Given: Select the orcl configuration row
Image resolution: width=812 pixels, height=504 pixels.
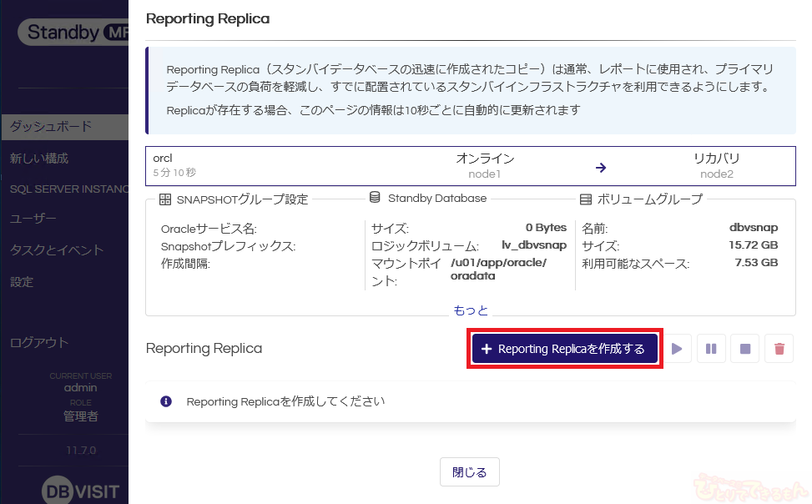Looking at the screenshot, I should (x=470, y=166).
